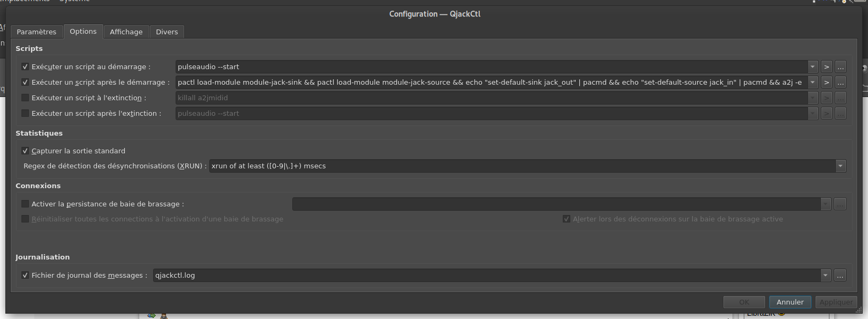This screenshot has width=868, height=319.
Task: Open the post-startup script dropdown list
Action: (812, 83)
